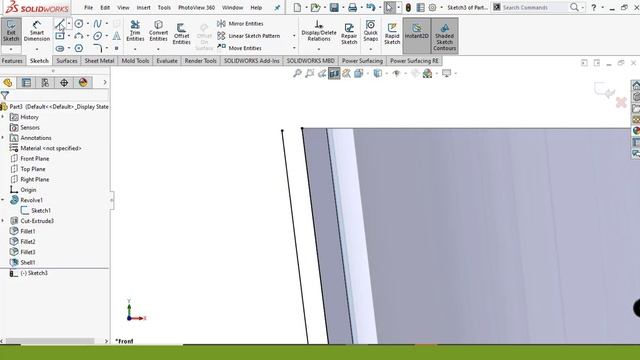Activate the Smart Dimension tool
This screenshot has height=360, width=640.
click(37, 31)
